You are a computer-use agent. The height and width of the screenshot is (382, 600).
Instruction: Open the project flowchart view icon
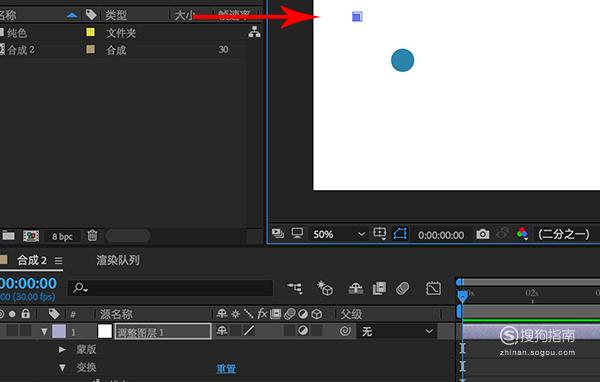(254, 32)
